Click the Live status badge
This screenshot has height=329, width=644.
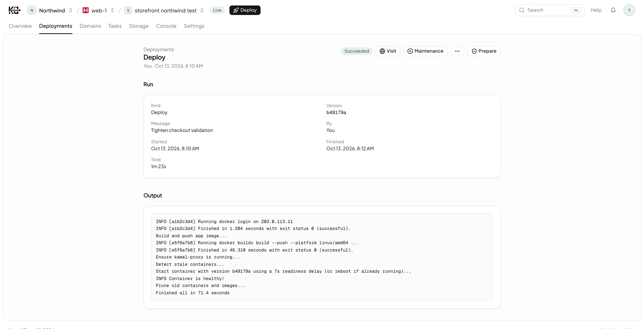click(x=217, y=10)
